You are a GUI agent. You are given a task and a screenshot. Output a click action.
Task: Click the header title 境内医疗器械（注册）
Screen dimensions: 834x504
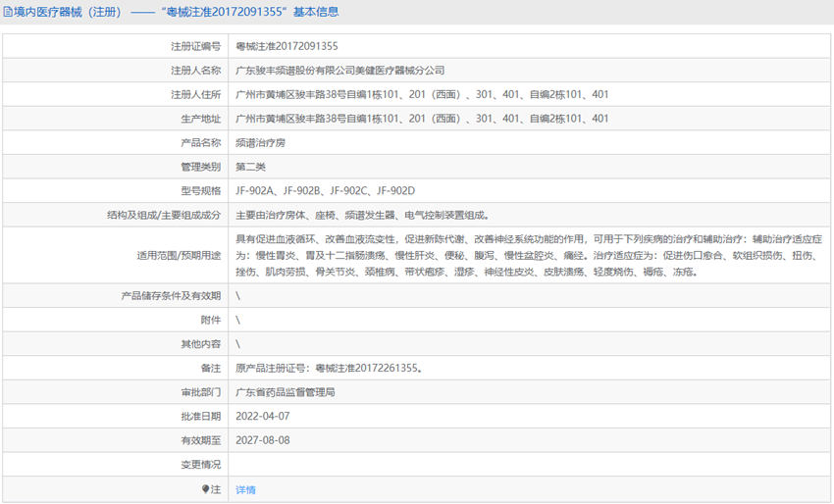click(67, 13)
